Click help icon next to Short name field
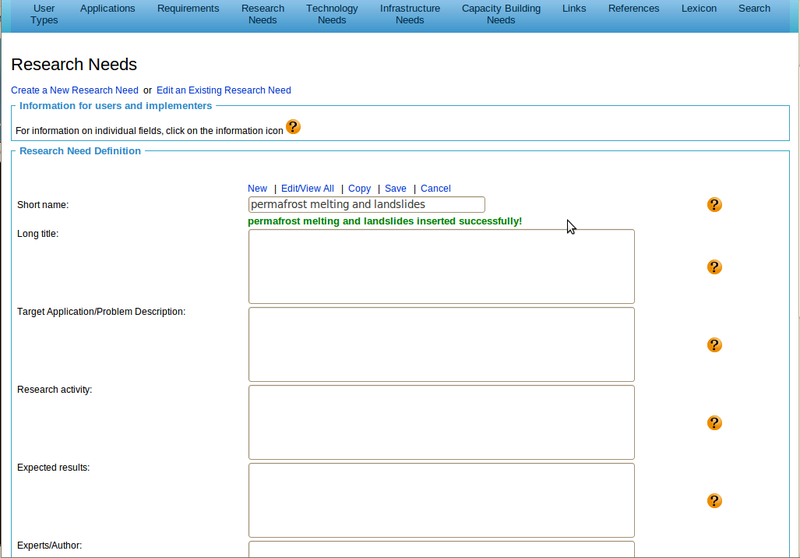Viewport: 800px width, 558px height. [x=714, y=204]
